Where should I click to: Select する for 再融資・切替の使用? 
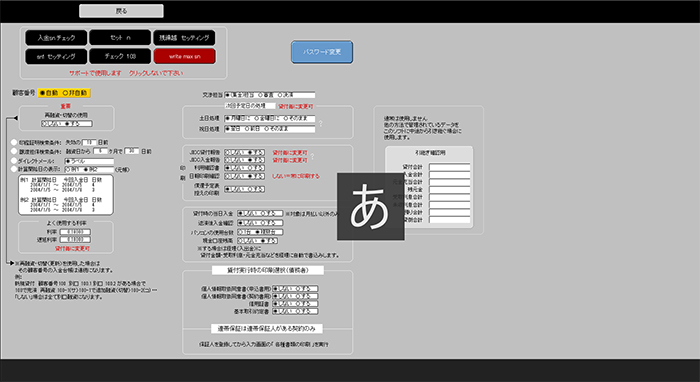(72, 124)
